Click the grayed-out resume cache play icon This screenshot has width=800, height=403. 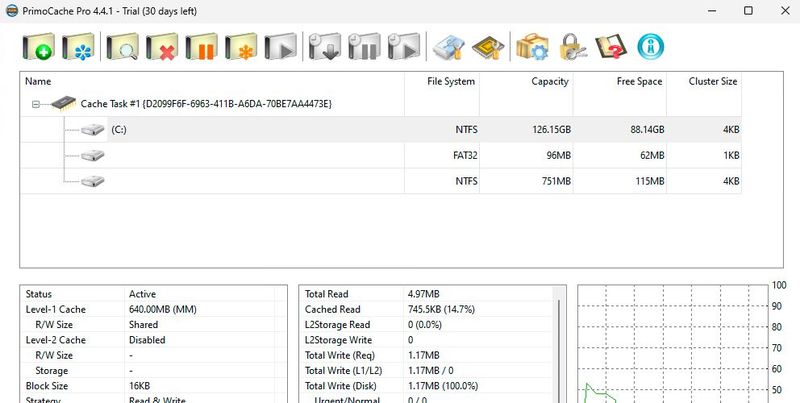click(280, 47)
